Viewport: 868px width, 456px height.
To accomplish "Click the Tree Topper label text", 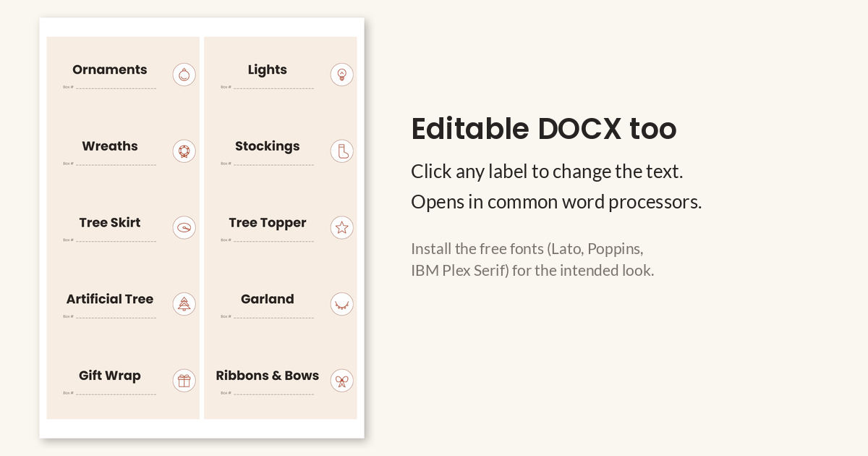I will click(268, 224).
